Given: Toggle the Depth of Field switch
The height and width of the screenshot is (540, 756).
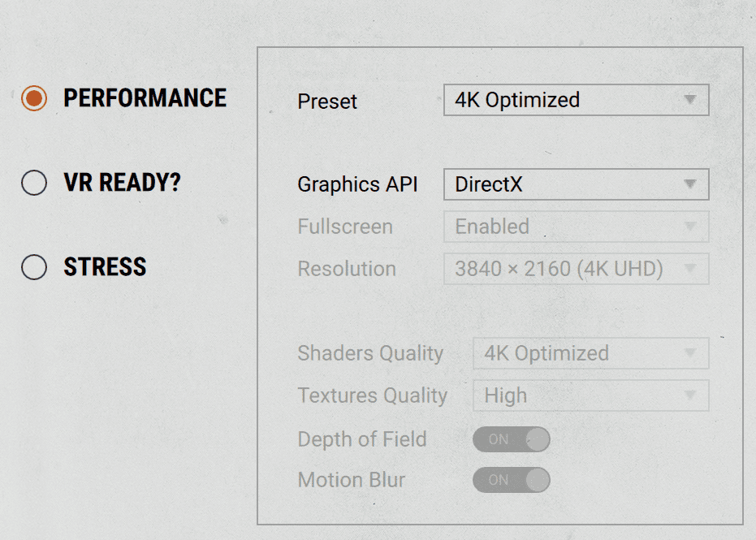Looking at the screenshot, I should (512, 439).
